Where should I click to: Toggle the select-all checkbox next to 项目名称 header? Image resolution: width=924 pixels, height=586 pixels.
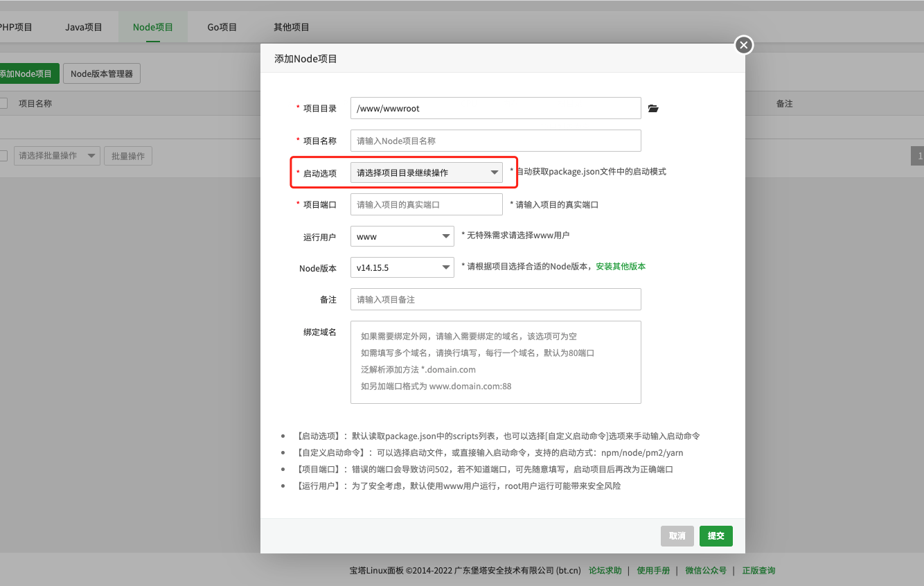click(3, 103)
